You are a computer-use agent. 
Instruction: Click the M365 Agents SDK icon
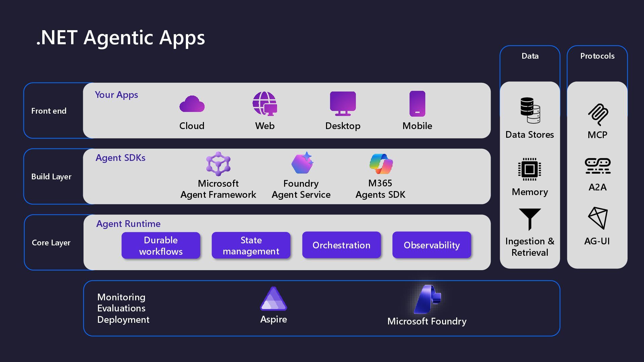[381, 164]
